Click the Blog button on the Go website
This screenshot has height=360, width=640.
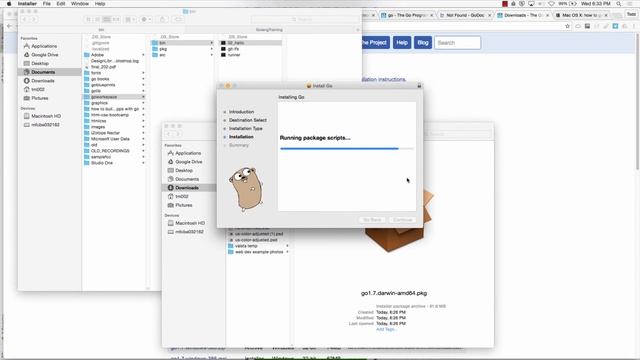(423, 42)
